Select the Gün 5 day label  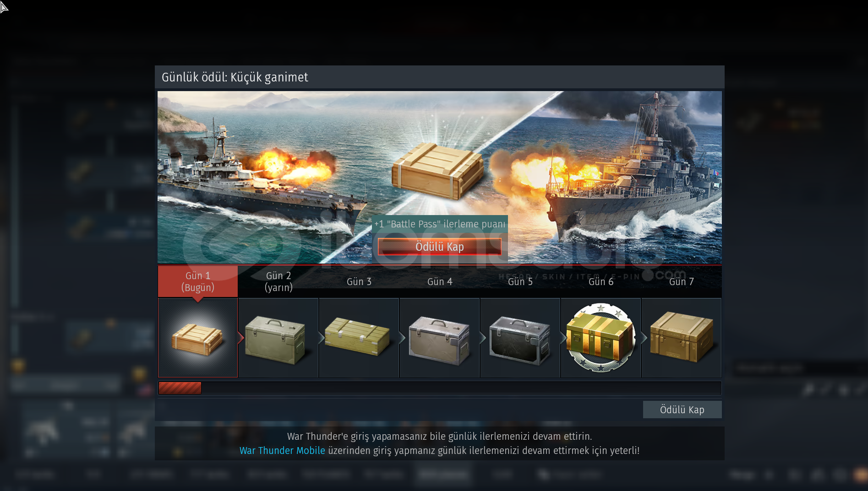click(520, 281)
